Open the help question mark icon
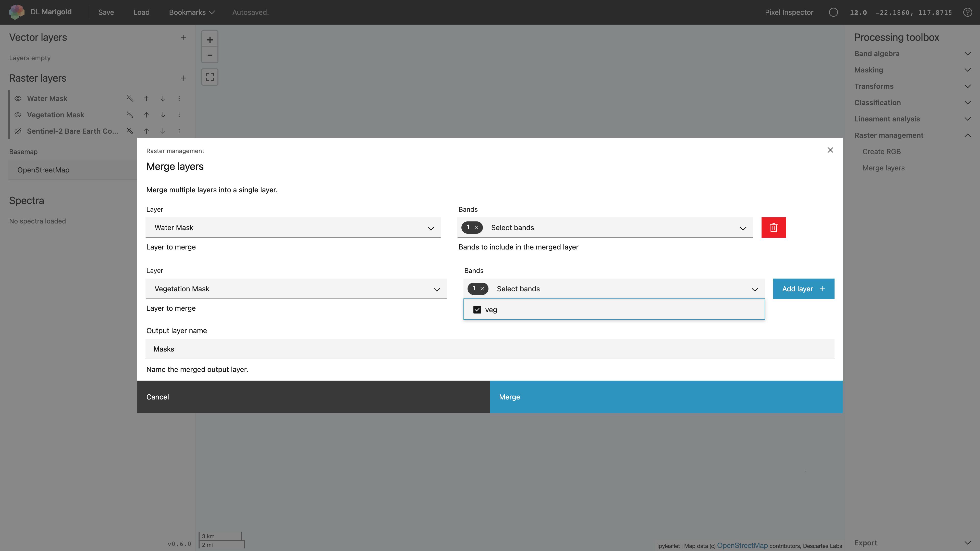The width and height of the screenshot is (980, 551). click(967, 12)
